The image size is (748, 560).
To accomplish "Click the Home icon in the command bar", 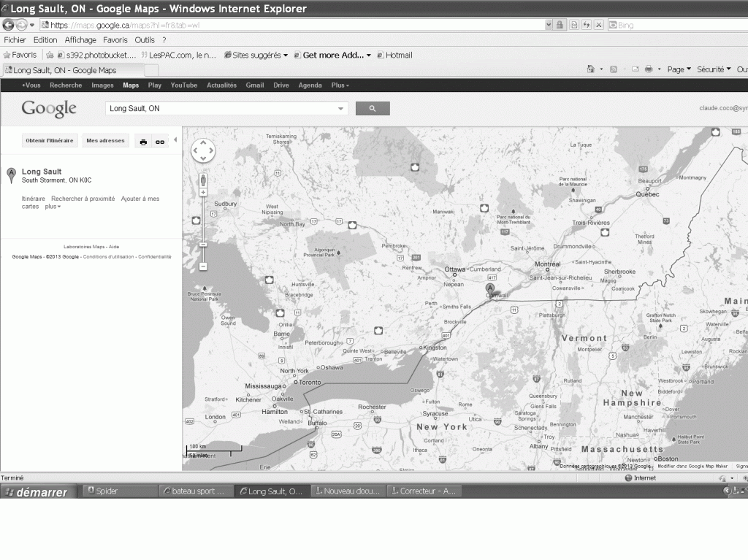I will click(590, 69).
